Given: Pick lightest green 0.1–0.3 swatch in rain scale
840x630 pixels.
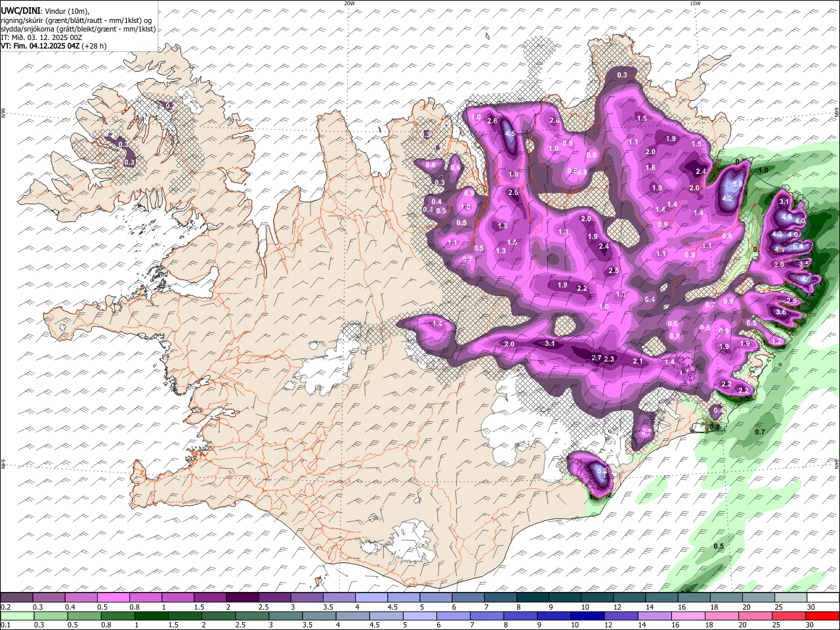Looking at the screenshot, I should pos(17,616).
